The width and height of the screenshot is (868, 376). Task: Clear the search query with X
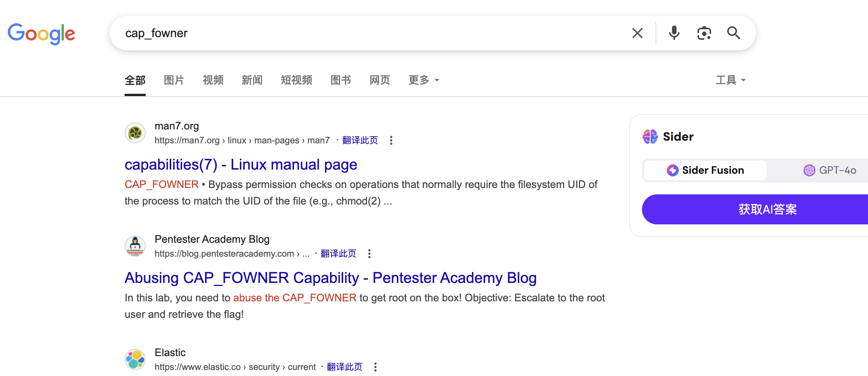pyautogui.click(x=637, y=33)
